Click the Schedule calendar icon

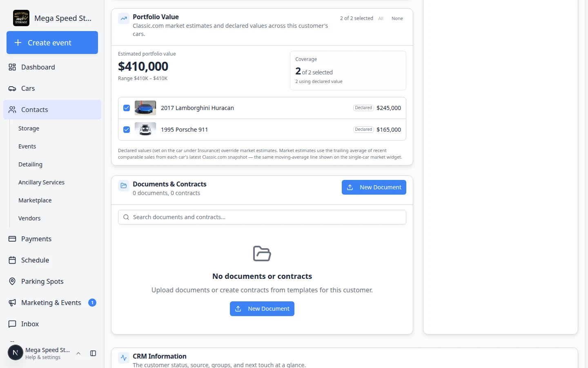(12, 260)
